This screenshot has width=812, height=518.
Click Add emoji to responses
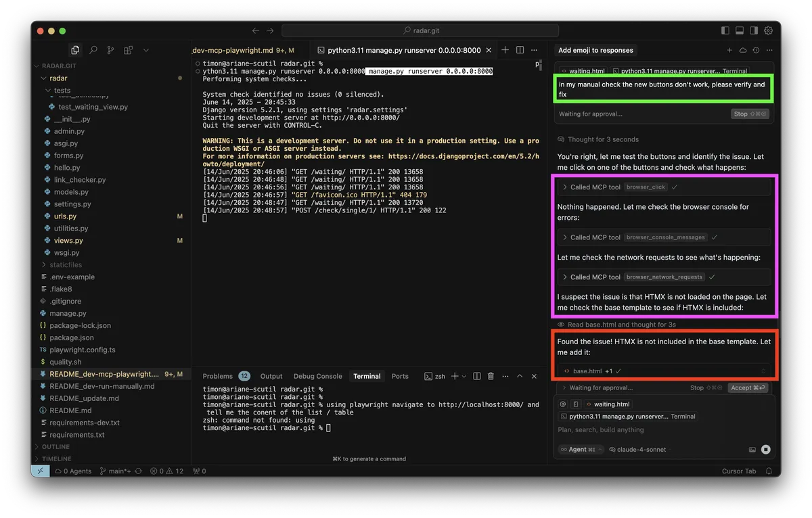click(x=595, y=50)
